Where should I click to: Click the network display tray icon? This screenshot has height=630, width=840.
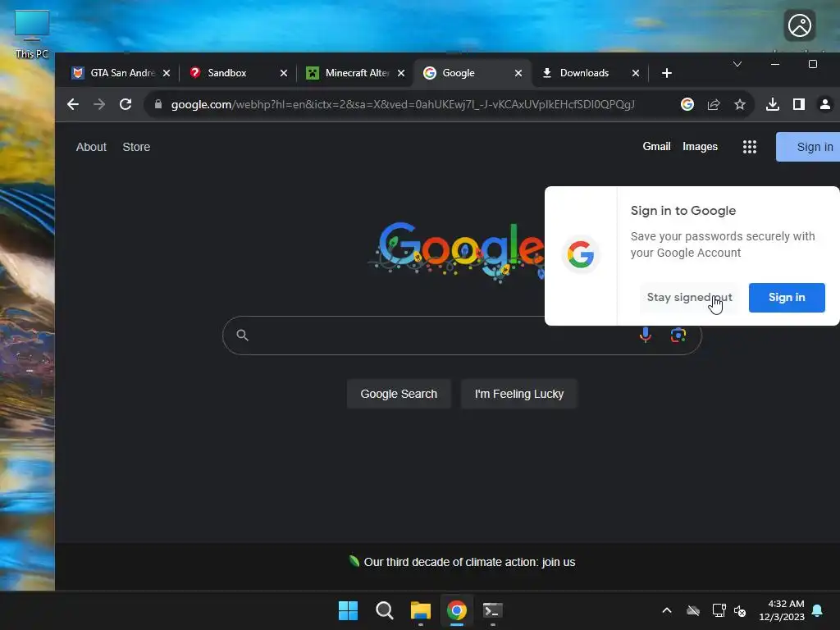[x=719, y=610]
